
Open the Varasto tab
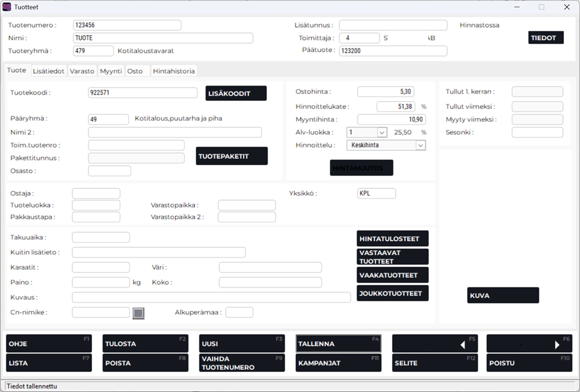[x=81, y=71]
